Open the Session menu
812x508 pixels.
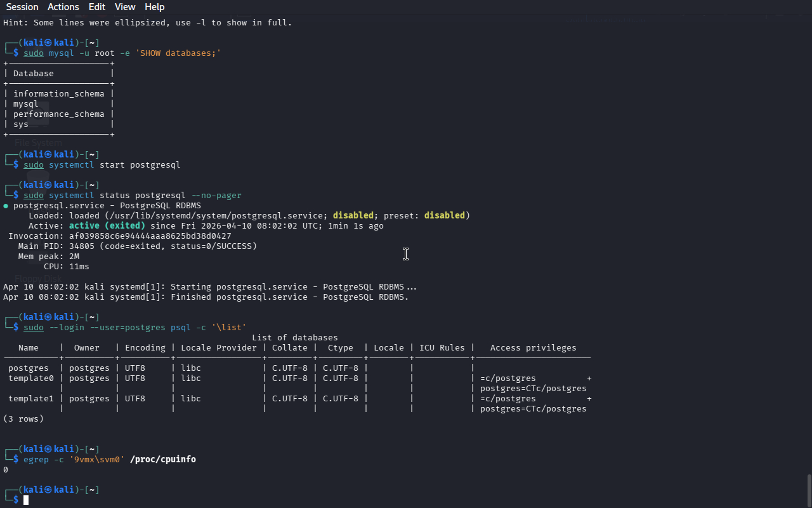pyautogui.click(x=22, y=7)
